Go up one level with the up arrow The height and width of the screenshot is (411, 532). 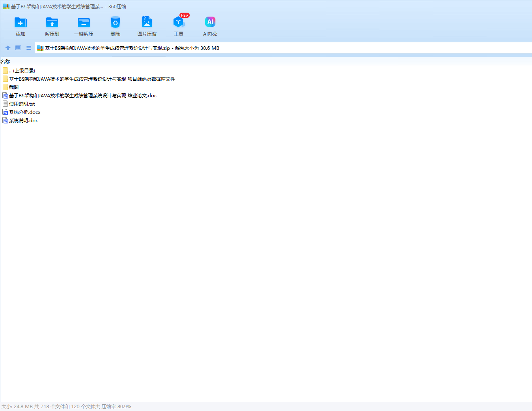pos(8,48)
